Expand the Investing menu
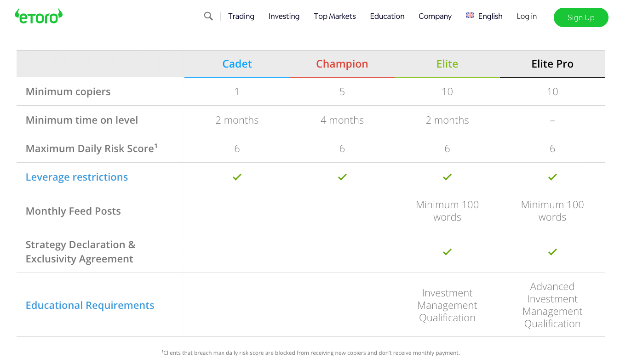620x364 pixels. (x=284, y=16)
